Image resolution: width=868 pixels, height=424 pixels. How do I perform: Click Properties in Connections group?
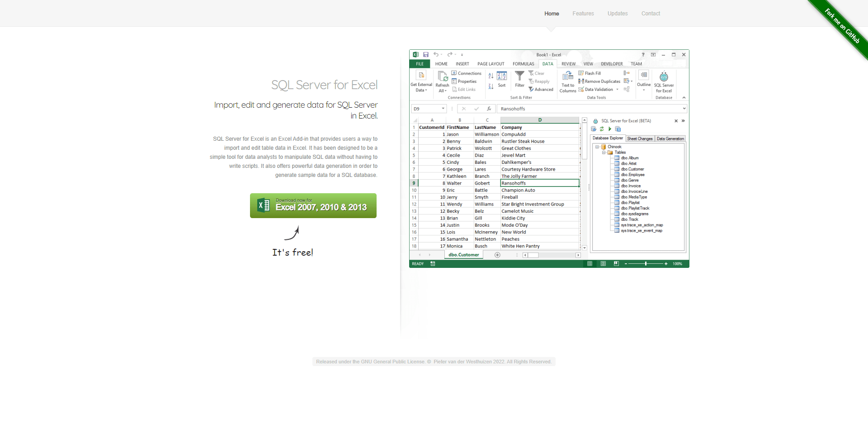click(x=464, y=81)
